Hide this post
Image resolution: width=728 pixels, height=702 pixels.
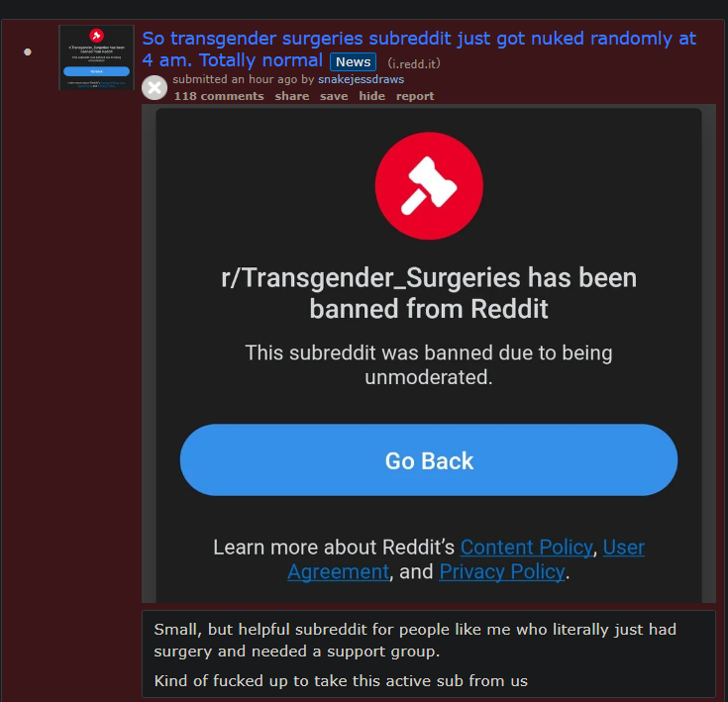[x=371, y=96]
